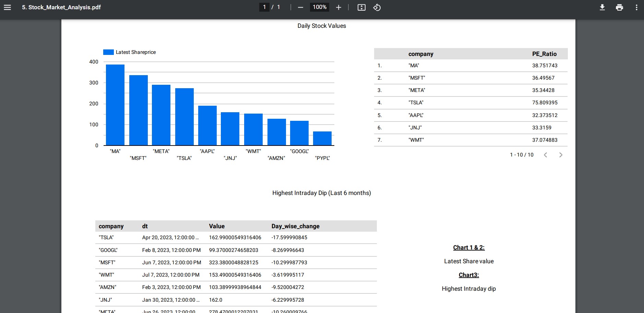This screenshot has width=644, height=313.
Task: Click the "TSLA" bar in chart
Action: coord(184,117)
